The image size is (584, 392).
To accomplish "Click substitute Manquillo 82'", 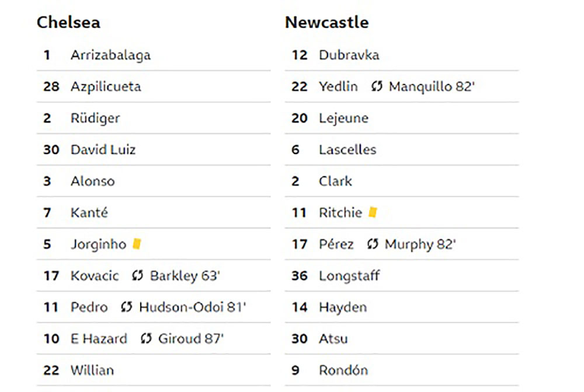I will 432,87.
